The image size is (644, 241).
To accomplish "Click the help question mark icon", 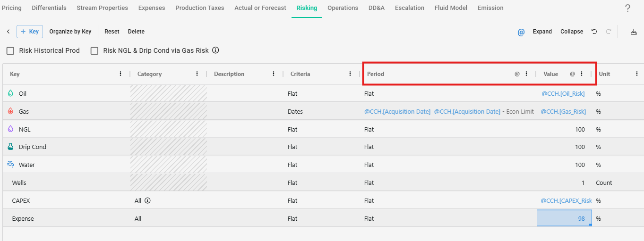I will [627, 8].
